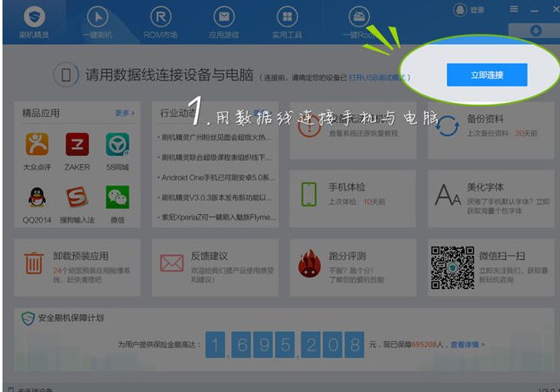The width and height of the screenshot is (560, 392).
Task: Click the 卸载预装应用 trash icon
Action: (34, 262)
